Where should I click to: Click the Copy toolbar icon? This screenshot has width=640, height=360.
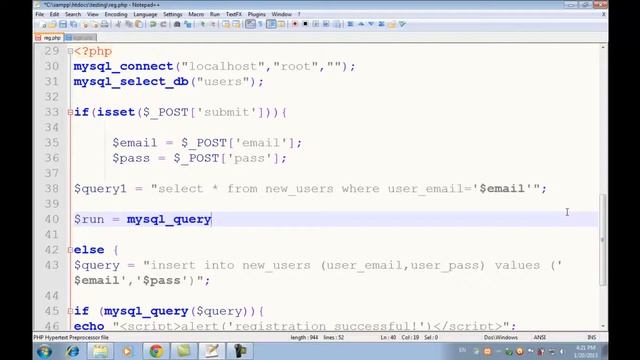(x=129, y=24)
